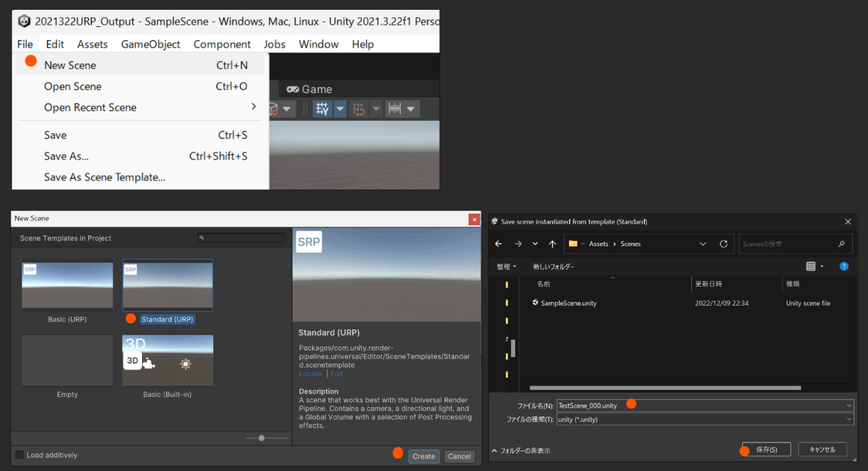Select Save As Scene Template... entry
868x471 pixels.
coord(140,177)
